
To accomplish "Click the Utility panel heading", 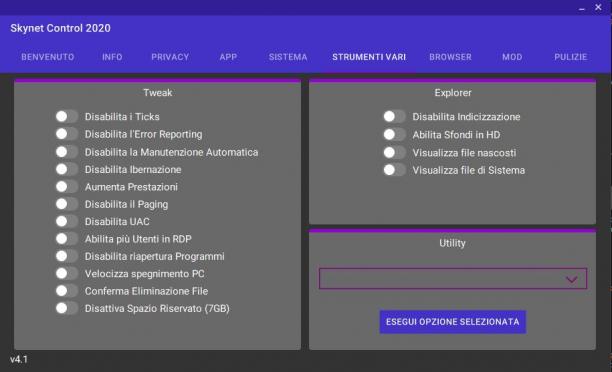I will [452, 243].
